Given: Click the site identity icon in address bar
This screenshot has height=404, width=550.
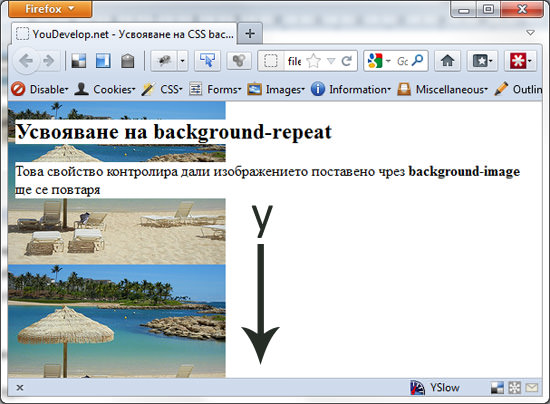Looking at the screenshot, I should click(x=271, y=61).
